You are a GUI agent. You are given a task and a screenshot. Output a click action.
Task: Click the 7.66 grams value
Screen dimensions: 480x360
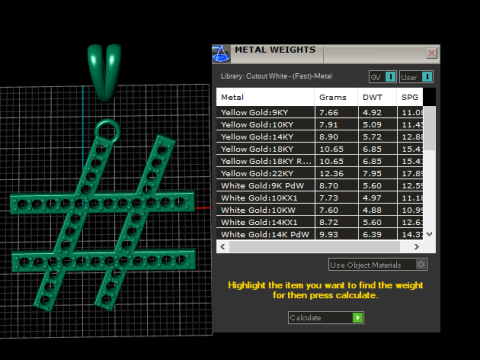329,113
